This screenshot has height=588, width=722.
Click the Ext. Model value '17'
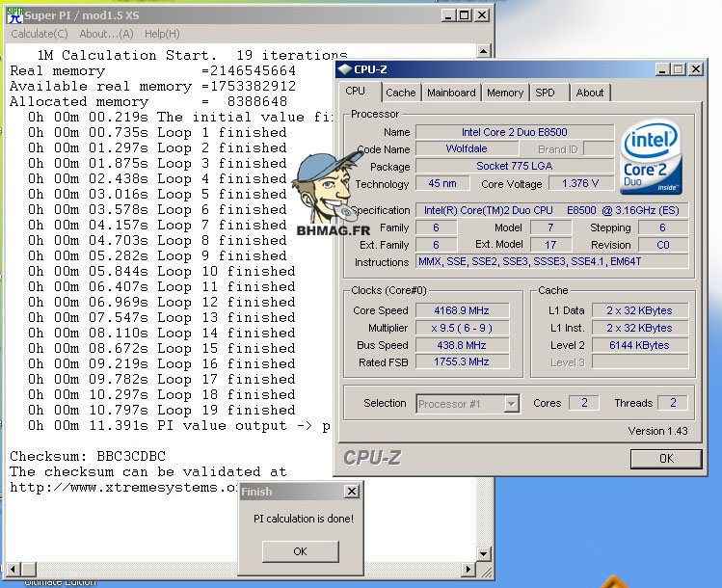pyautogui.click(x=551, y=245)
